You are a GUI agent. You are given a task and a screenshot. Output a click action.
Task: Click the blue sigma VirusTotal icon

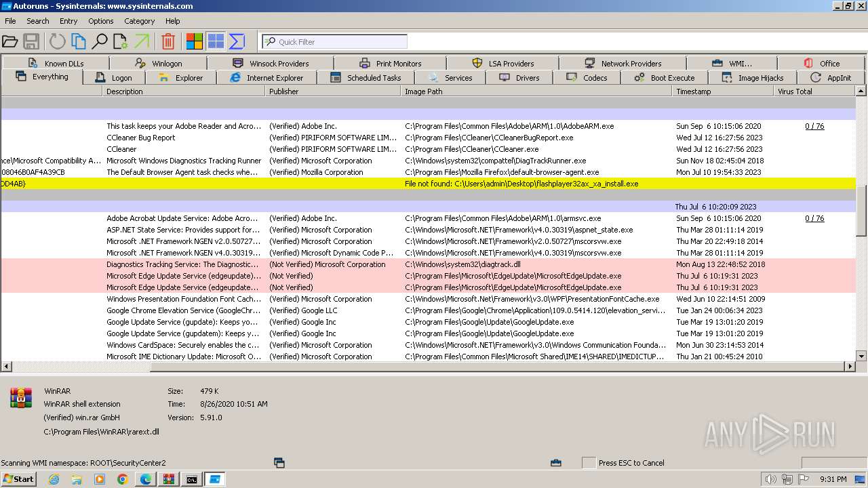pos(237,41)
